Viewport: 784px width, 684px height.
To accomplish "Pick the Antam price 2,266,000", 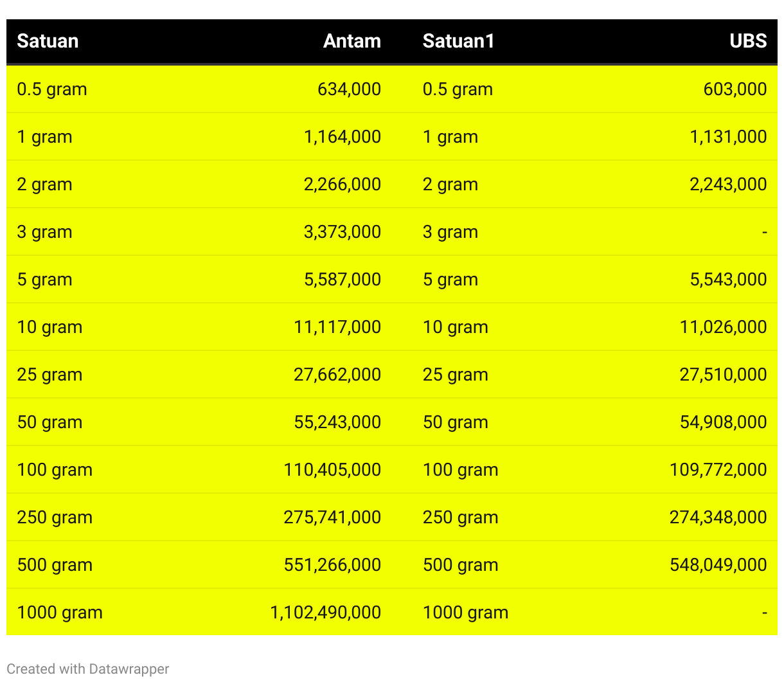I will [x=343, y=184].
